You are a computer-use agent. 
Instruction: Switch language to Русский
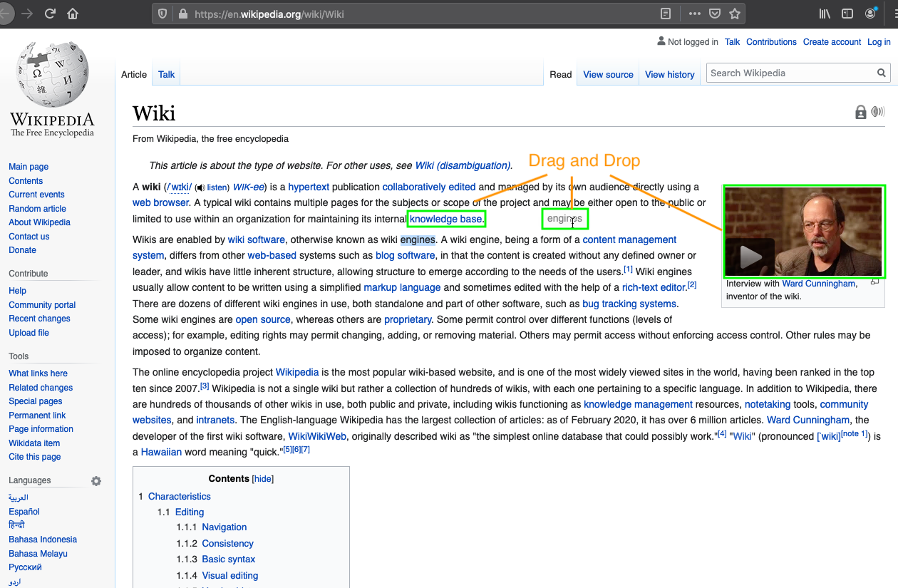tap(25, 567)
